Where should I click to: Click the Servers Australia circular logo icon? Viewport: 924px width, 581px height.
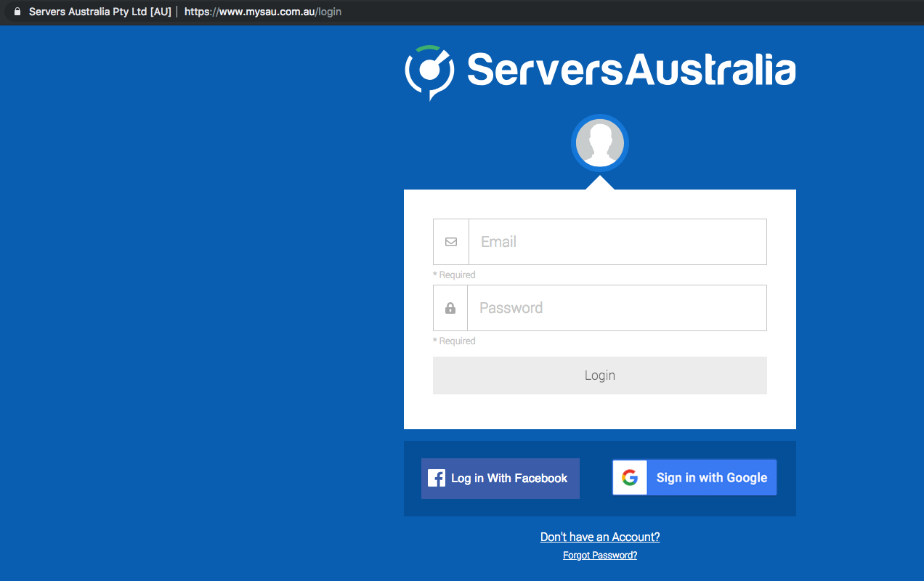[x=429, y=71]
